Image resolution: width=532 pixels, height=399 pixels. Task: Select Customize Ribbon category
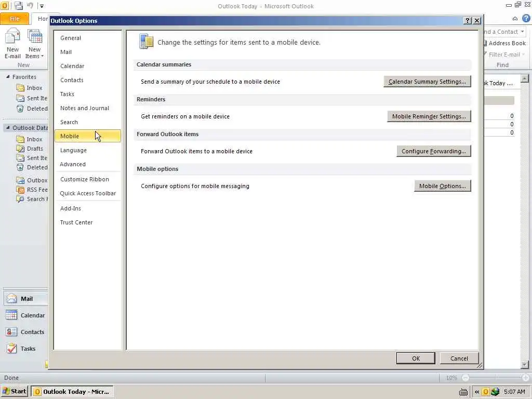(x=87, y=179)
